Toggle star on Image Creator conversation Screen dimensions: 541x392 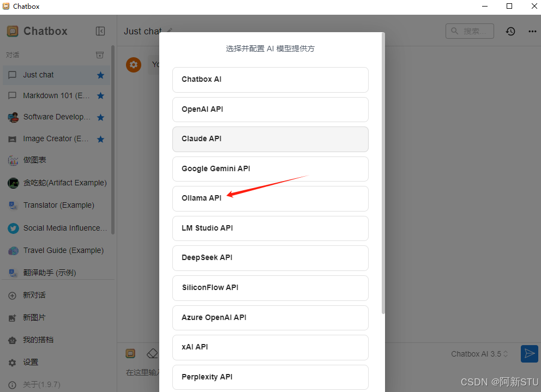100,139
